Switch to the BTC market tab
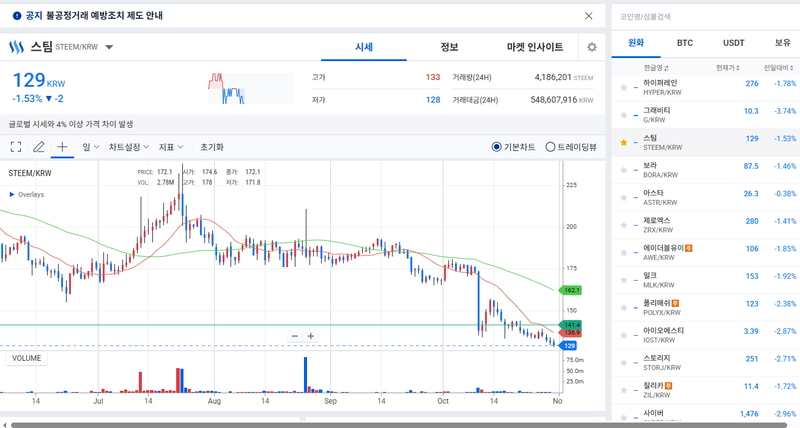 coord(684,43)
